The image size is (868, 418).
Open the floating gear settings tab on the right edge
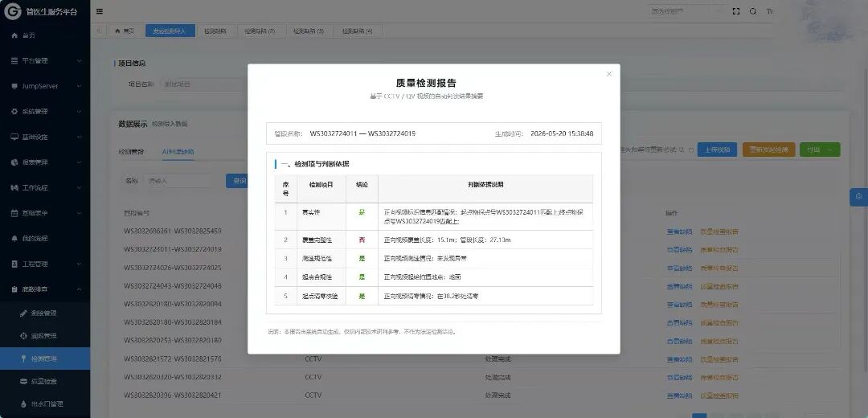(858, 197)
